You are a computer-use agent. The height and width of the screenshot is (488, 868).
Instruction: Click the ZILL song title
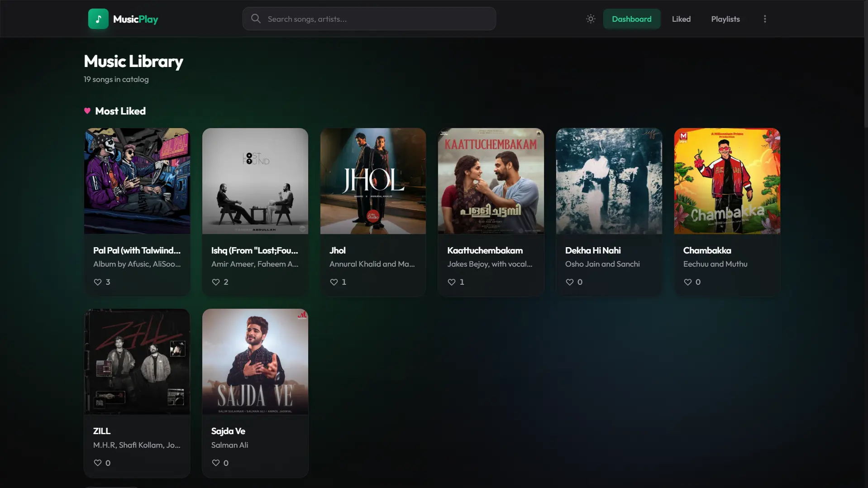click(x=102, y=431)
